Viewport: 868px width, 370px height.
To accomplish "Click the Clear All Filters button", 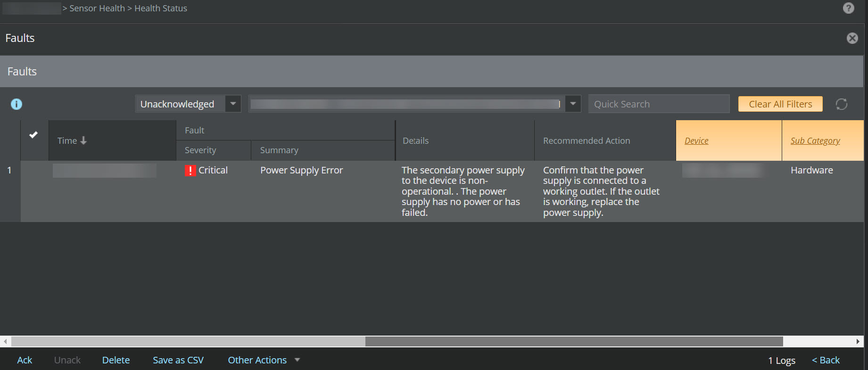I will (780, 104).
